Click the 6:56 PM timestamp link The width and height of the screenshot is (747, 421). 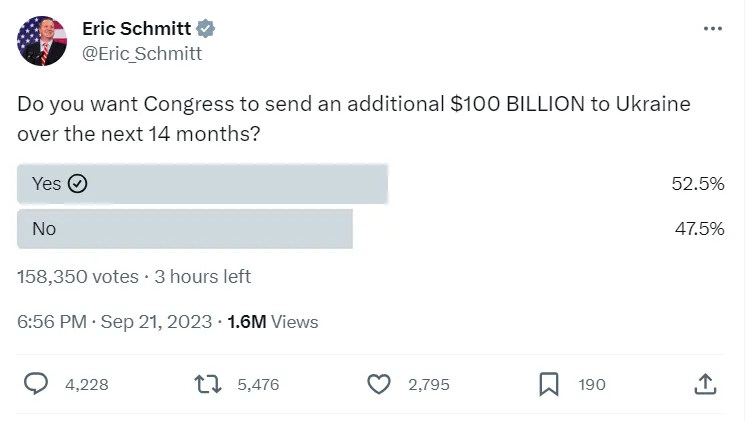115,322
